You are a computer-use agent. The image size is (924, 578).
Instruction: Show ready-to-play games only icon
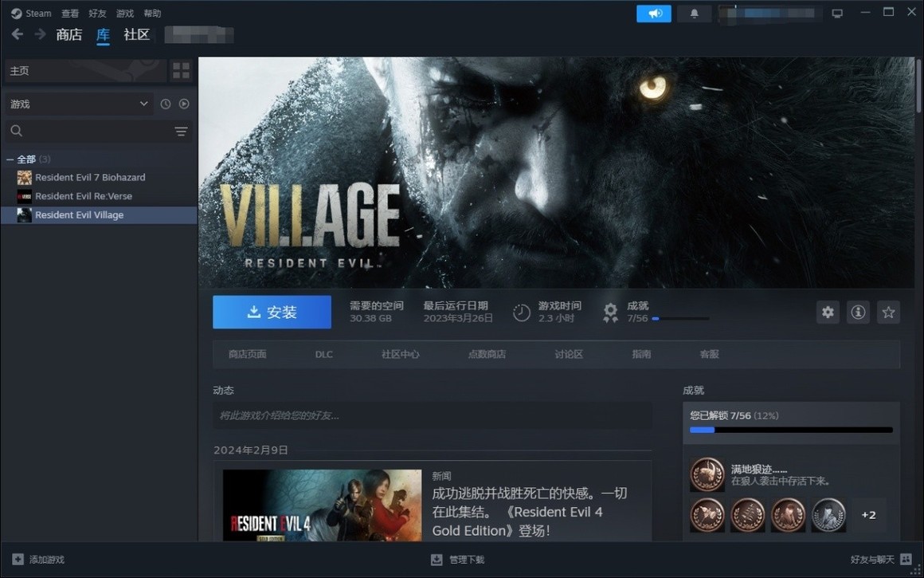point(185,104)
